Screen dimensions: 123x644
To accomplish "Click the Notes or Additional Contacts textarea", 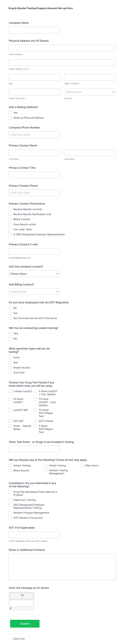I will pyautogui.click(x=62, y=567).
